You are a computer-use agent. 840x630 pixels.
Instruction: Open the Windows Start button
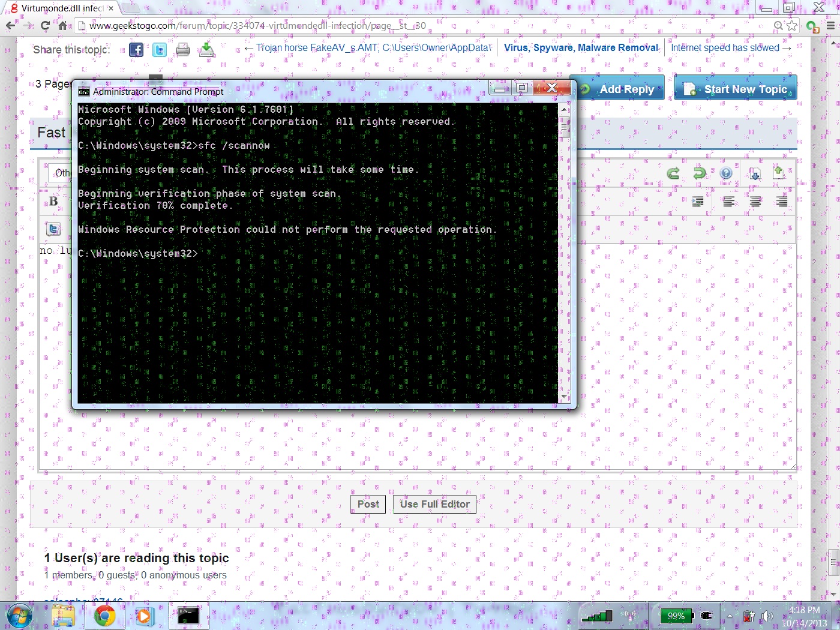[x=20, y=616]
